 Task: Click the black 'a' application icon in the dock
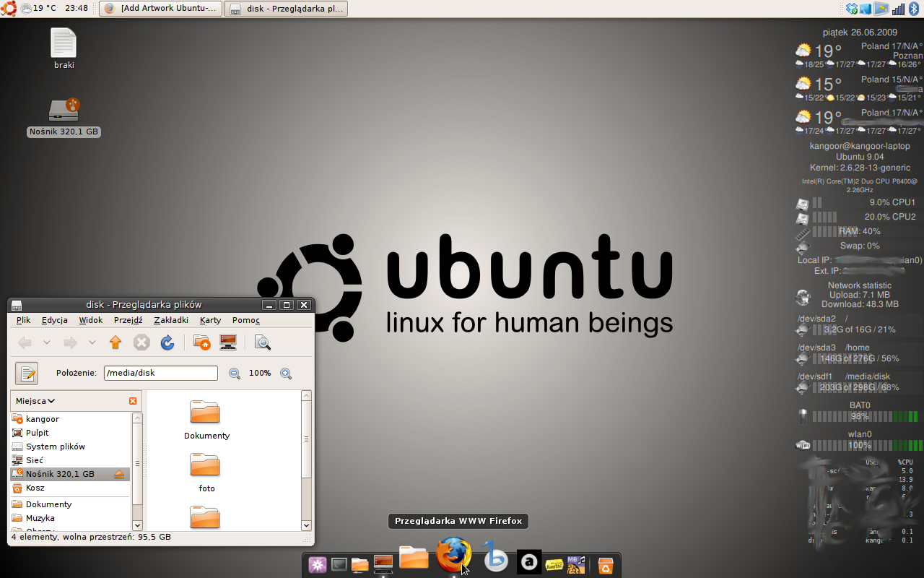(x=529, y=561)
